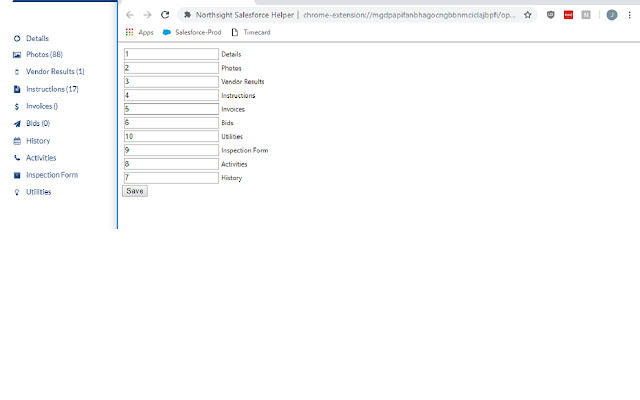This screenshot has height=400, width=640.
Task: Click the order field for Details
Action: coord(171,54)
